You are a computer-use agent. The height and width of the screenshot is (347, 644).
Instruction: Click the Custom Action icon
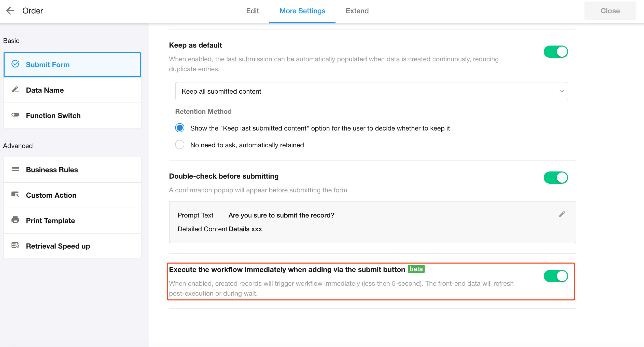[15, 195]
